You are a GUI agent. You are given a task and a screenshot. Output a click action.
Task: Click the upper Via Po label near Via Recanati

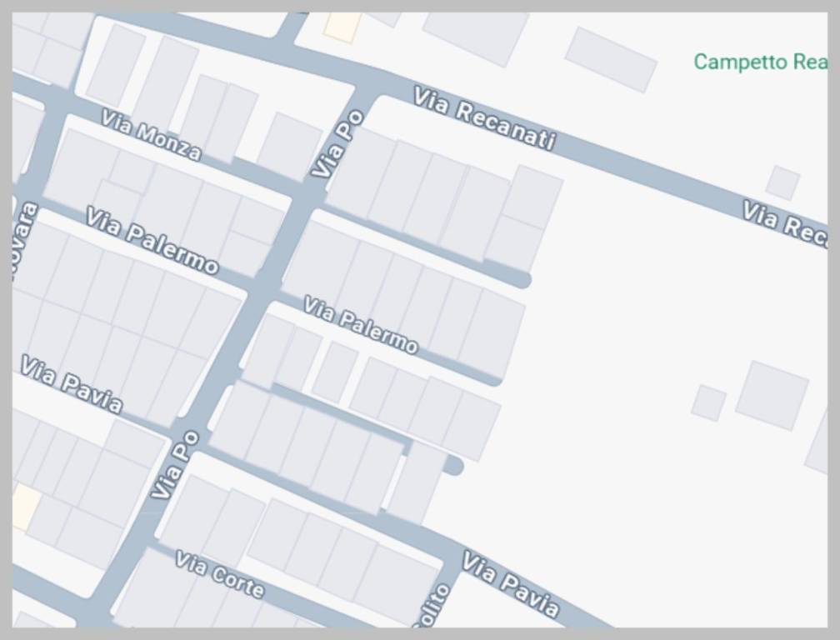click(337, 145)
